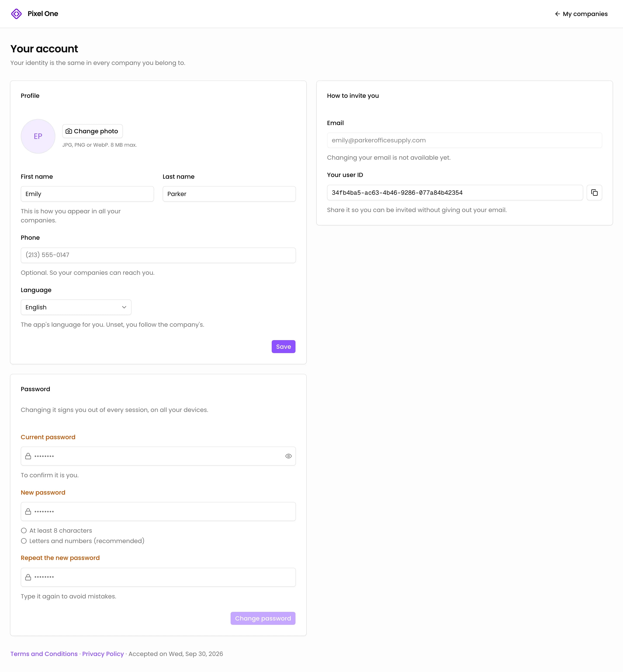Open the Terms and Conditions link
The width and height of the screenshot is (623, 672).
(44, 654)
